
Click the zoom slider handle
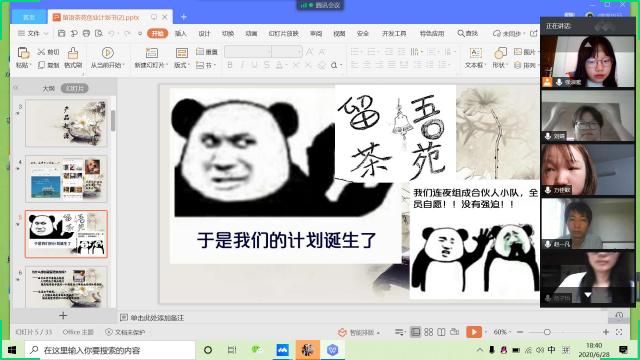(547, 332)
